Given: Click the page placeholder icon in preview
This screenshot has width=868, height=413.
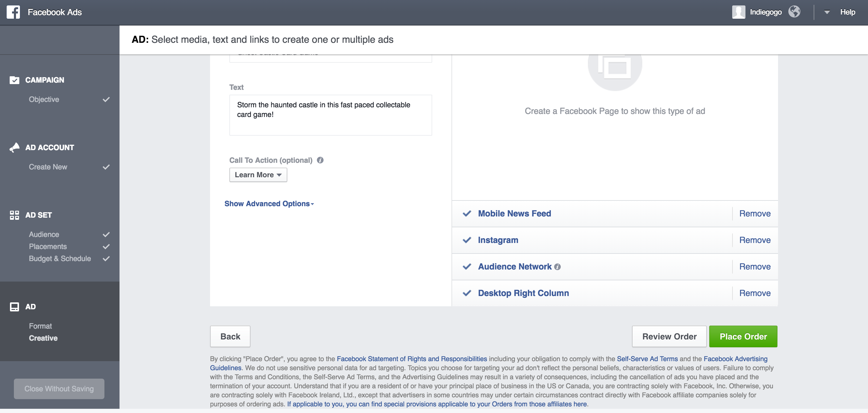Looking at the screenshot, I should pos(614,67).
